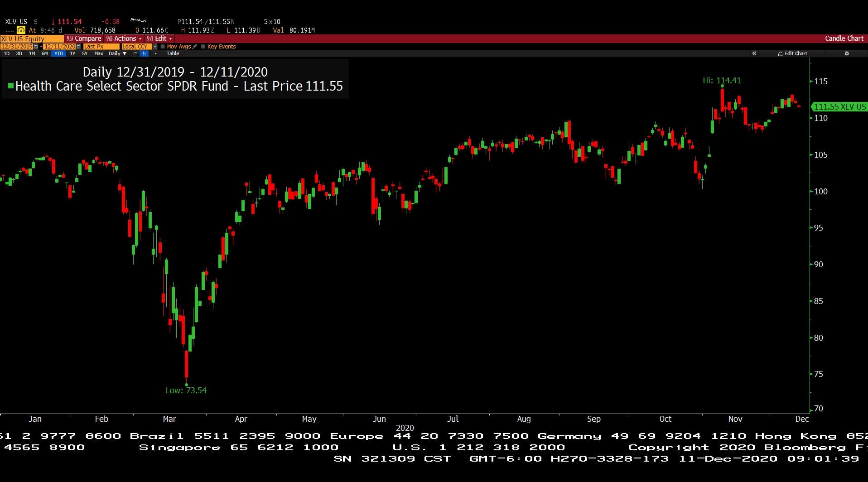This screenshot has height=482, width=868.
Task: Enable the Mov Avgs checkbox
Action: 163,47
